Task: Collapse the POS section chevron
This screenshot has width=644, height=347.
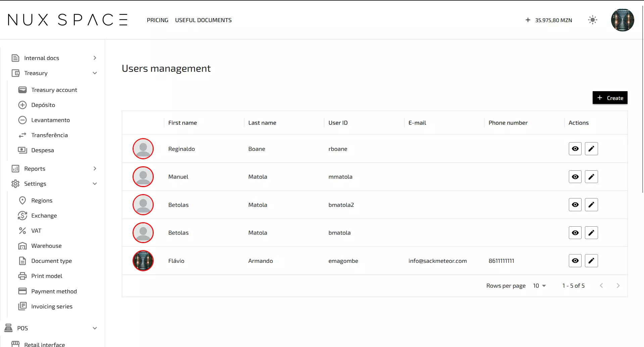Action: (x=95, y=328)
